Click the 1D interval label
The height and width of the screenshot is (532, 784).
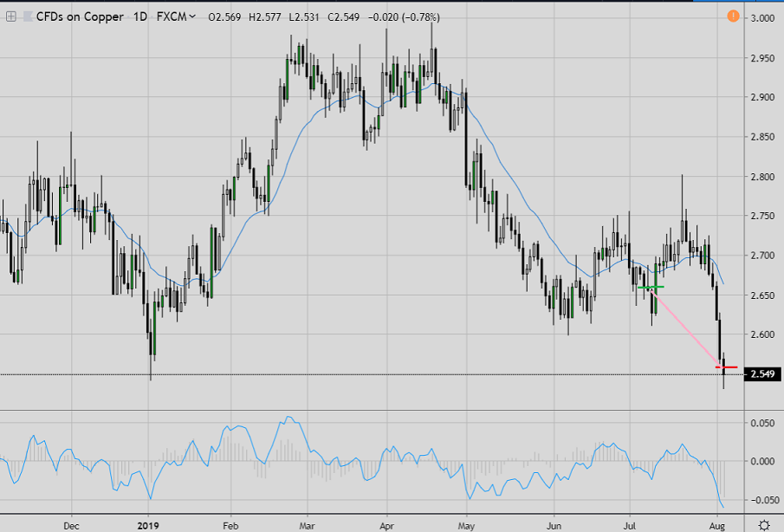pos(140,17)
